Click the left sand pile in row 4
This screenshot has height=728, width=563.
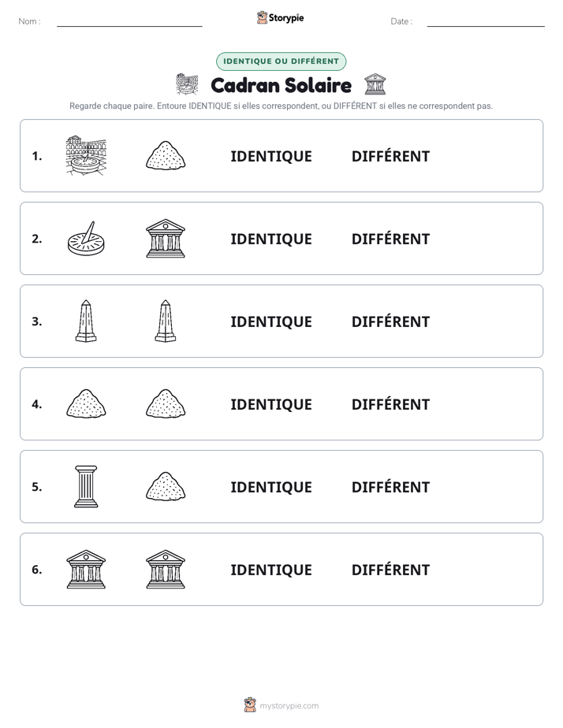tap(86, 404)
